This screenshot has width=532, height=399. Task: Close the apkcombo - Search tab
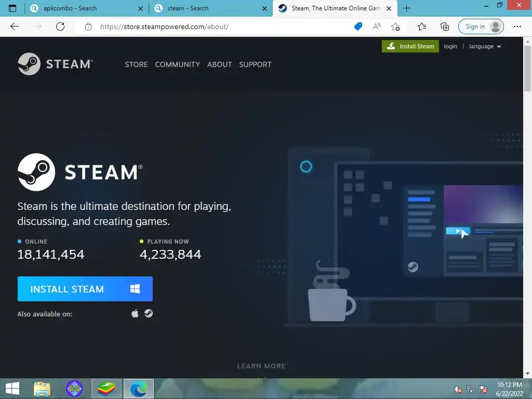[x=140, y=8]
